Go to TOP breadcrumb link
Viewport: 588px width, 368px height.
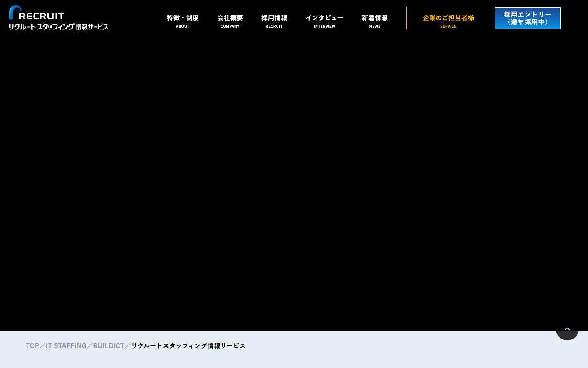[33, 346]
